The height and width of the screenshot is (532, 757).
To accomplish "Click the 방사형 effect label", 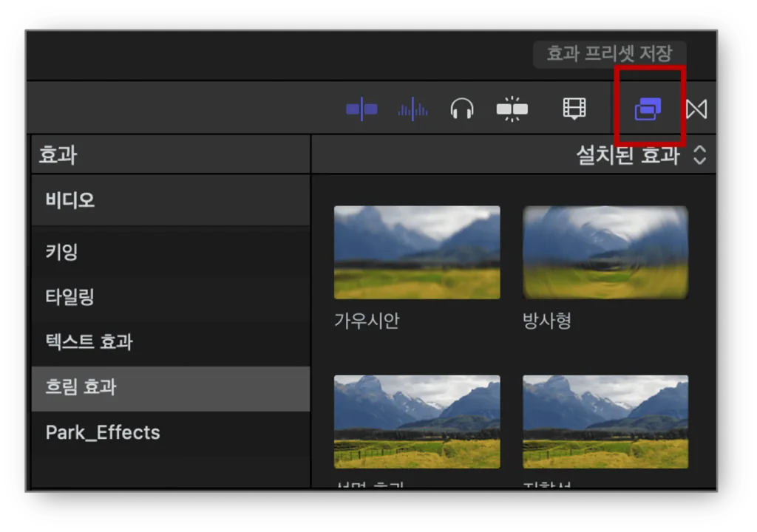I will (x=547, y=321).
